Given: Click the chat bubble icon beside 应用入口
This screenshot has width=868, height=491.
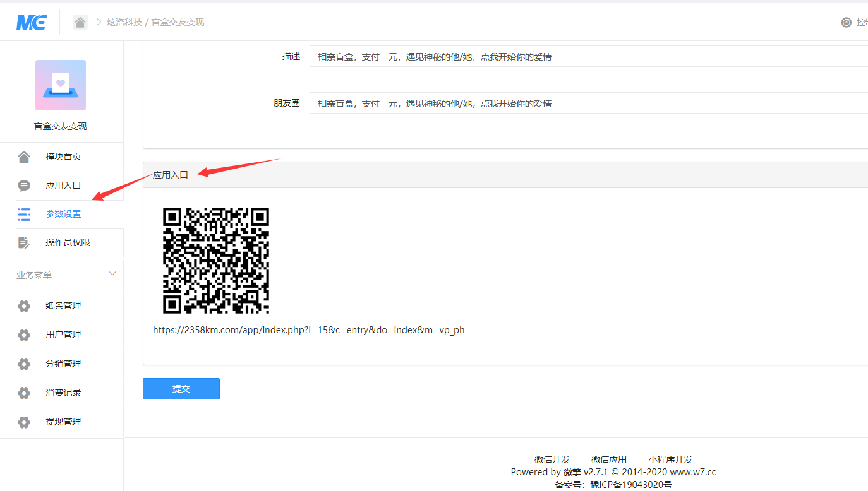Looking at the screenshot, I should 24,186.
